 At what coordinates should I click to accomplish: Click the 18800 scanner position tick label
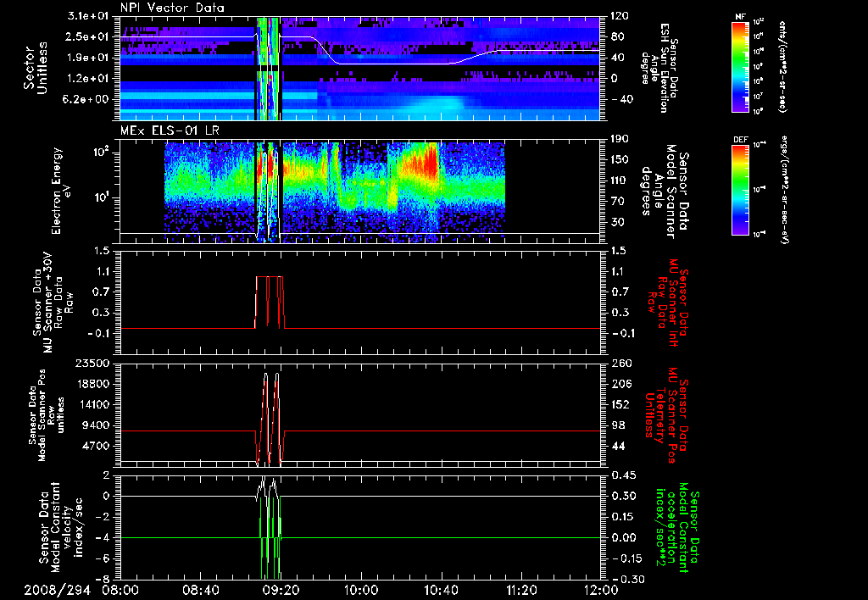point(92,384)
